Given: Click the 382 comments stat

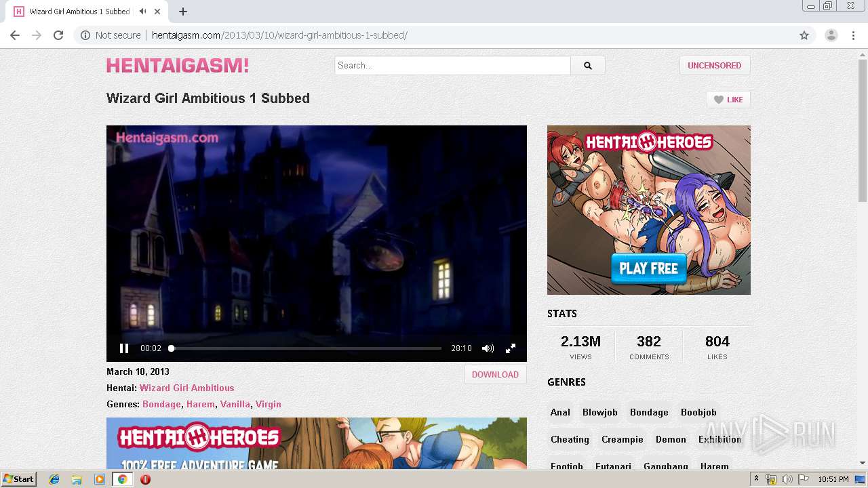Looking at the screenshot, I should pos(649,347).
